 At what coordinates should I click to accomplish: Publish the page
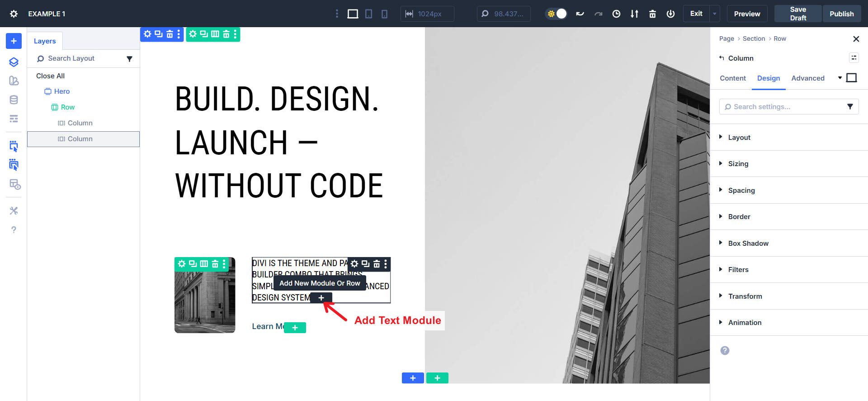pos(841,14)
